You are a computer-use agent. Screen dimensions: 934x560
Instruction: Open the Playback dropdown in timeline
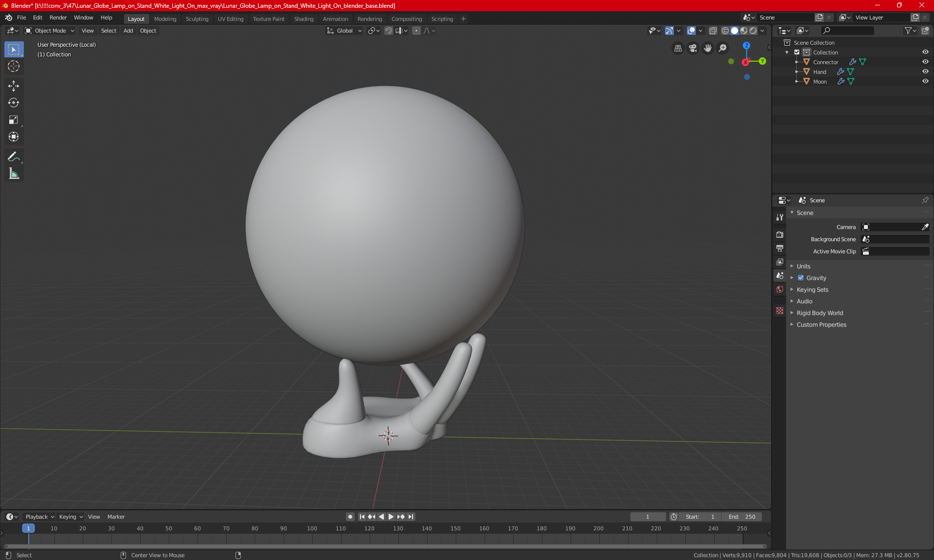pyautogui.click(x=40, y=517)
